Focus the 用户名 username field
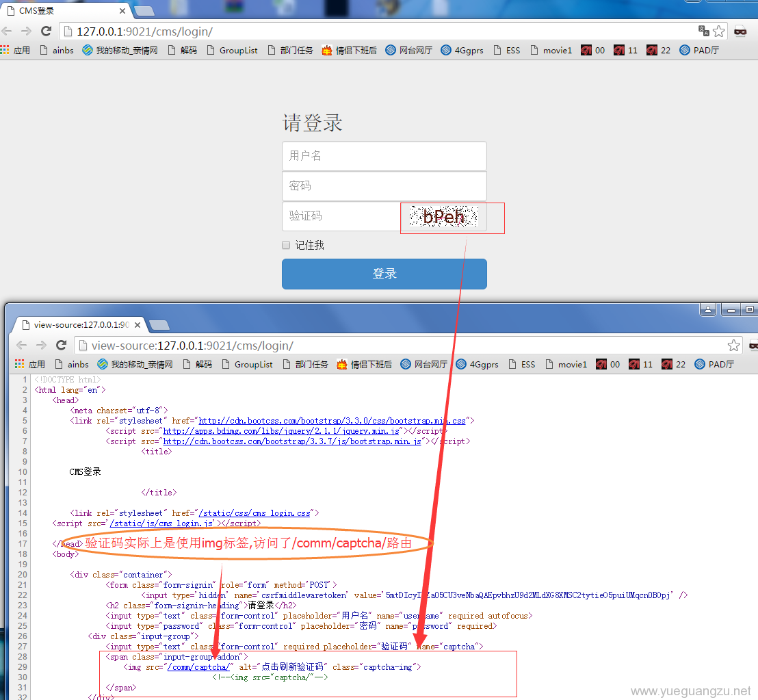Image resolution: width=758 pixels, height=700 pixels. 384,155
